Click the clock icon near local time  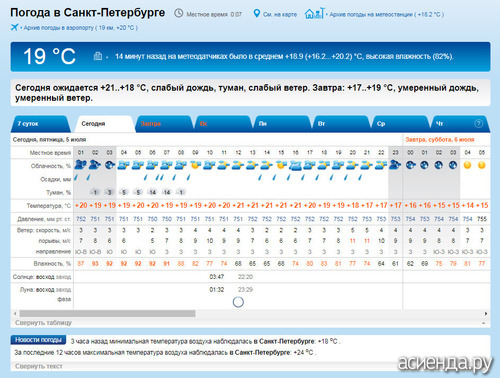tap(179, 13)
